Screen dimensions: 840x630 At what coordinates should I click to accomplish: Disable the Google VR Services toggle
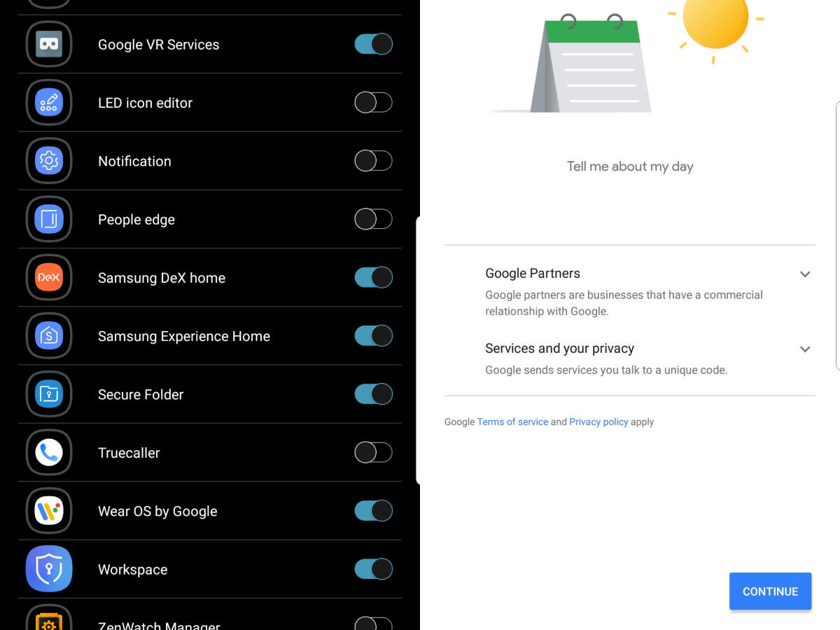[373, 44]
